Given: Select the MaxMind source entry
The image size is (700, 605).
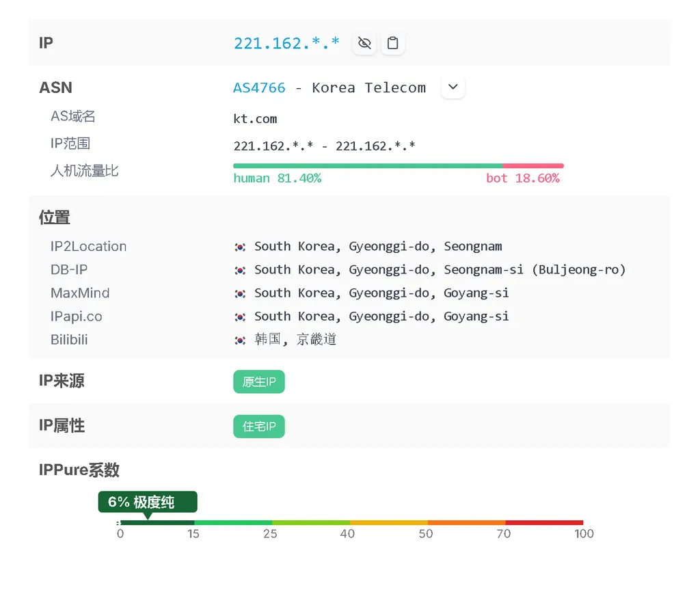Looking at the screenshot, I should [x=80, y=293].
